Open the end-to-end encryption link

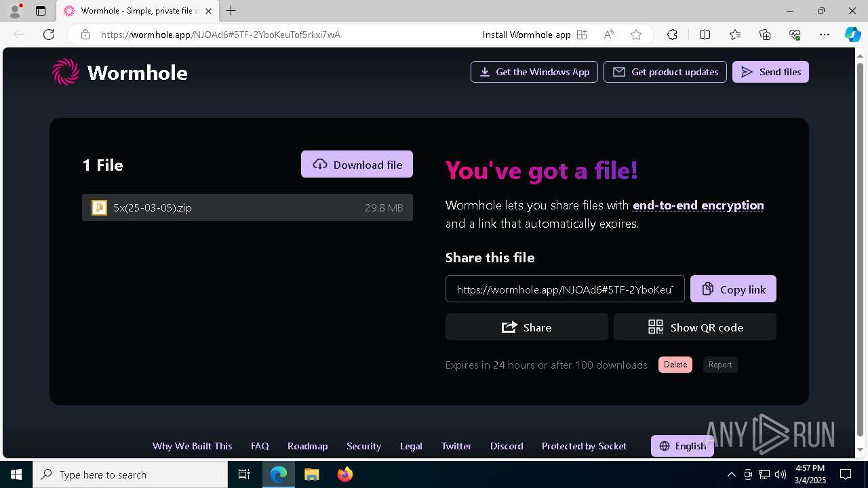(x=698, y=205)
